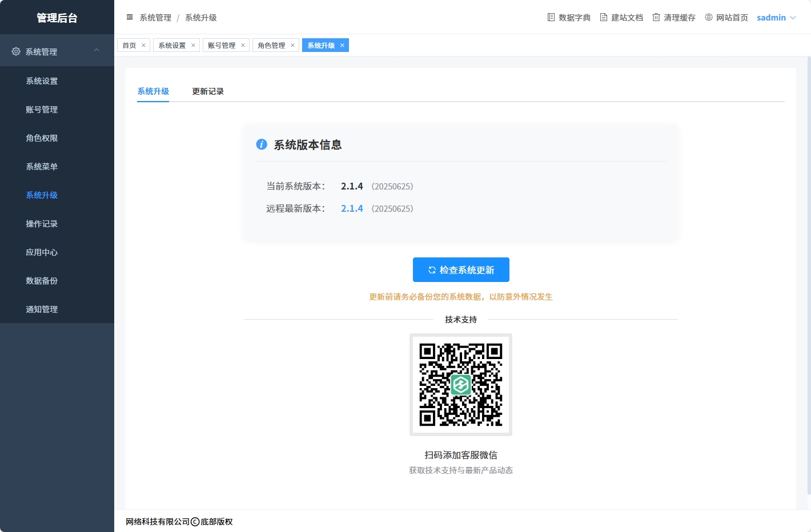Click the current version value 2.1.4
Image resolution: width=811 pixels, height=532 pixels.
pos(352,186)
